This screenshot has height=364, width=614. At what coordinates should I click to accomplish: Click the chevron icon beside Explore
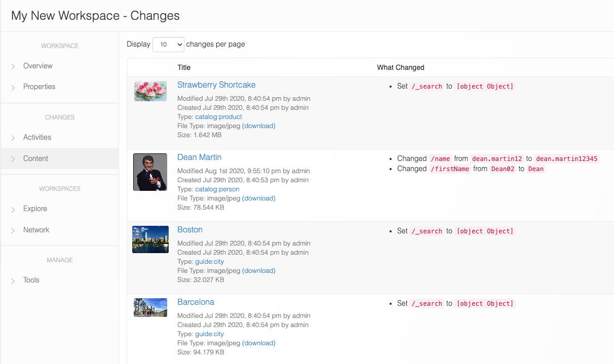click(x=13, y=209)
